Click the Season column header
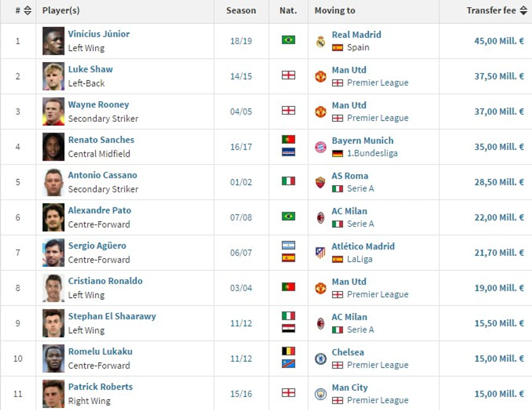Viewport: 532px width, 410px height. point(241,11)
